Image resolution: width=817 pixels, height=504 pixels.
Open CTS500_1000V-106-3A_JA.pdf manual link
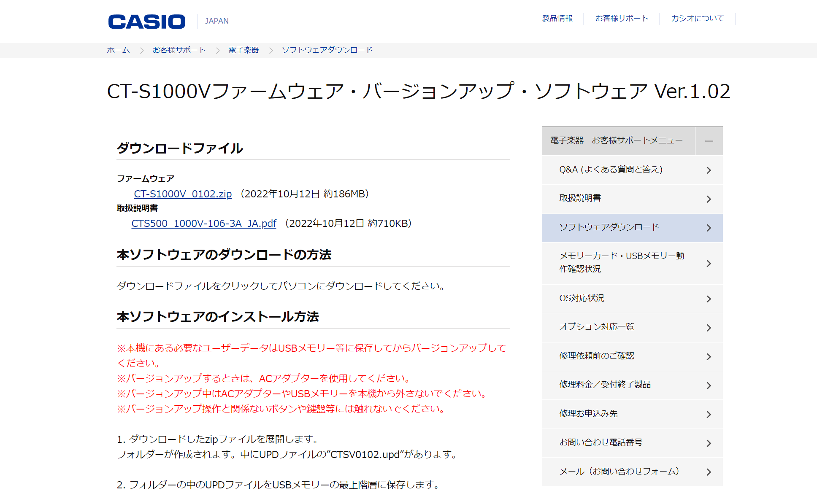click(x=204, y=224)
